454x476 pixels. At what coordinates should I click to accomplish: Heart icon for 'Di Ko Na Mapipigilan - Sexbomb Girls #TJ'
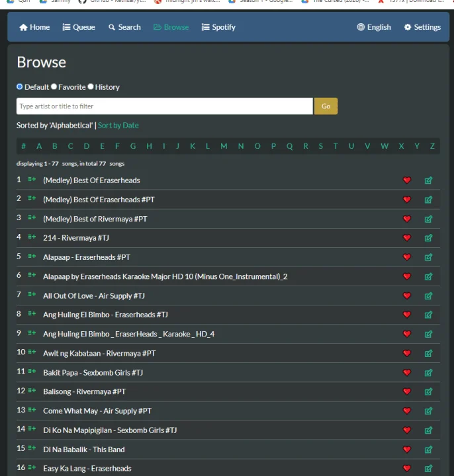(407, 430)
